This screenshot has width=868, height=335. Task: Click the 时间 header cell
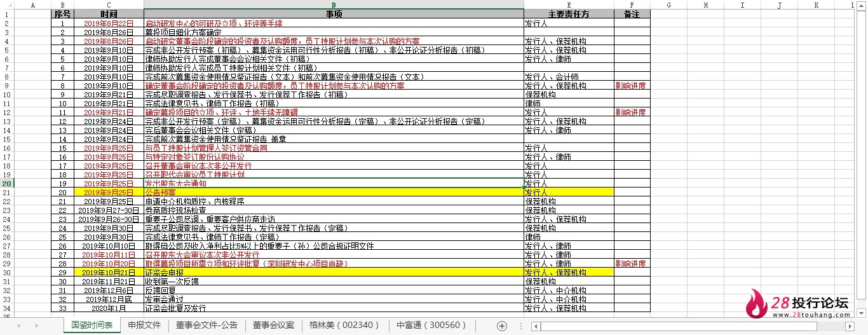pyautogui.click(x=109, y=13)
